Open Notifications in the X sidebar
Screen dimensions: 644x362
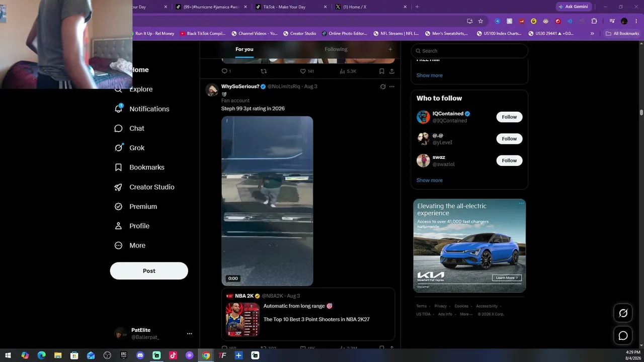click(142, 109)
